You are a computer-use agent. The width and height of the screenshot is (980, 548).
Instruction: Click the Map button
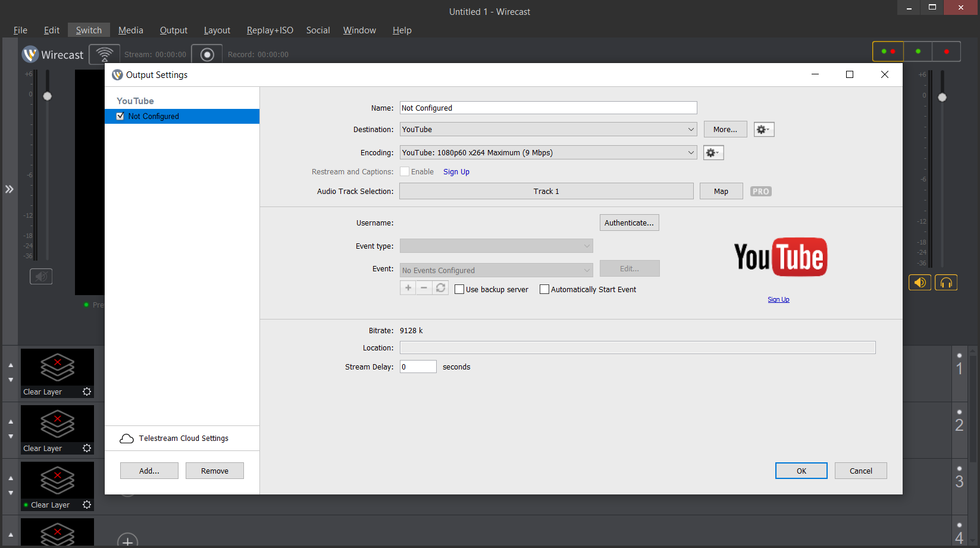(721, 191)
